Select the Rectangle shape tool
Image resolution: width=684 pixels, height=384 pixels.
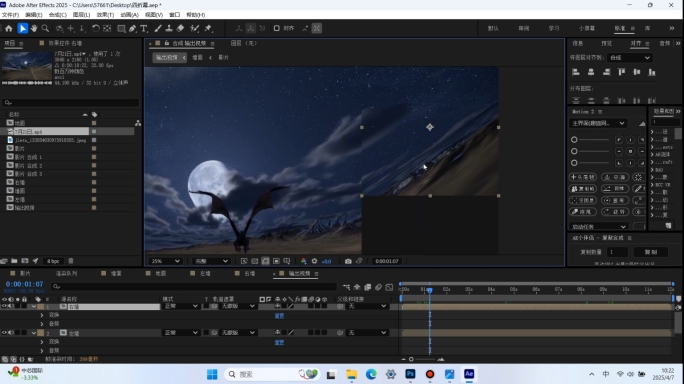coord(121,28)
